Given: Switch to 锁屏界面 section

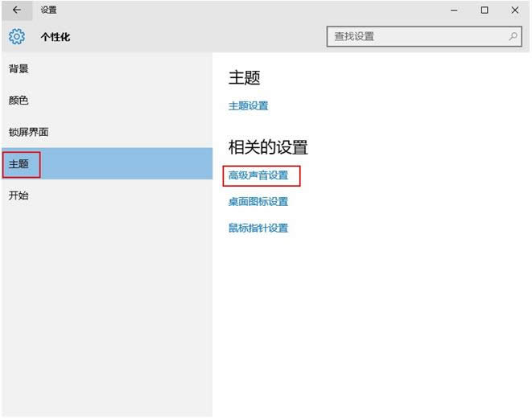Looking at the screenshot, I should (x=107, y=132).
